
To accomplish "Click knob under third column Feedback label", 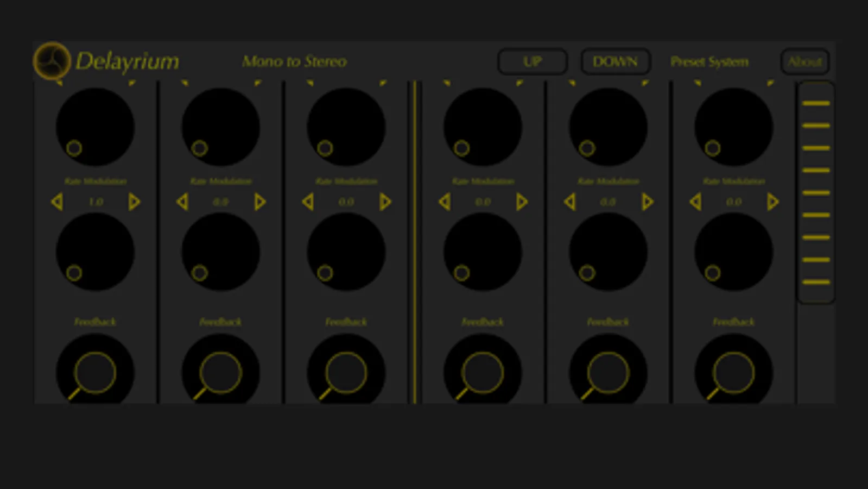I will [346, 369].
